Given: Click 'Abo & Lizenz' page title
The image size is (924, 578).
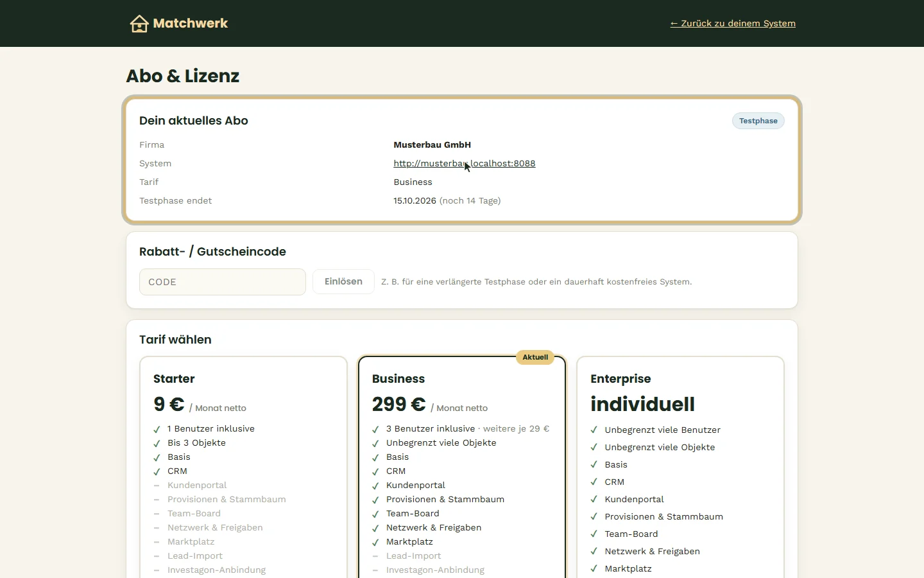Looking at the screenshot, I should point(183,76).
